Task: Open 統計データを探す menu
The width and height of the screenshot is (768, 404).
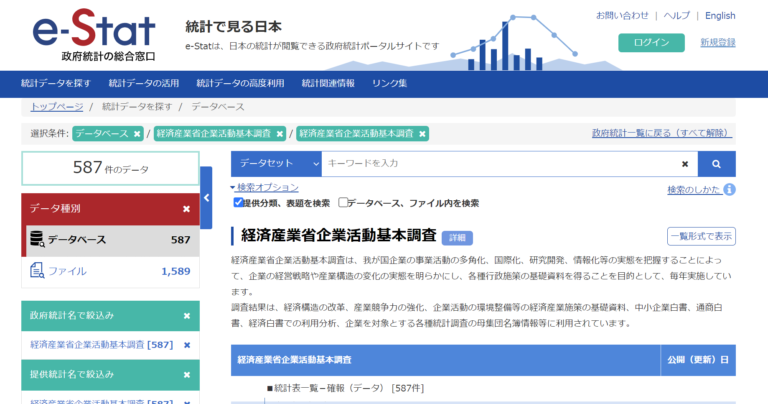Action: pyautogui.click(x=56, y=83)
